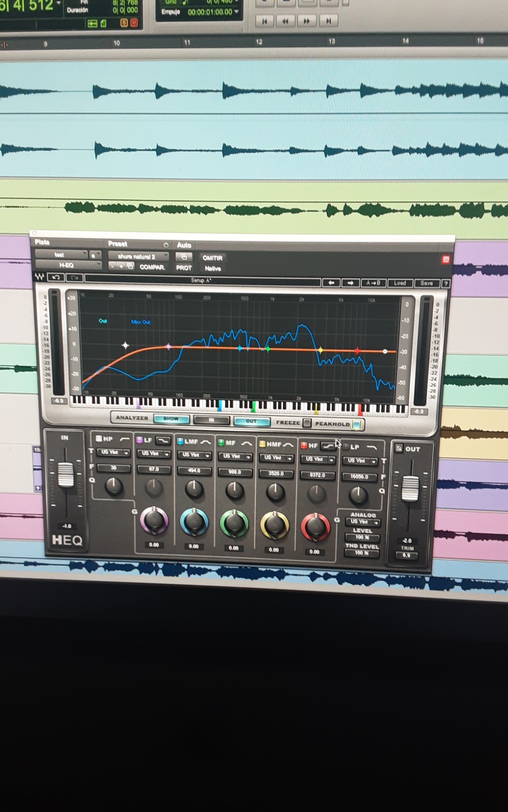This screenshot has height=812, width=508.
Task: Open HP band US Vint type dropdown
Action: click(x=113, y=452)
